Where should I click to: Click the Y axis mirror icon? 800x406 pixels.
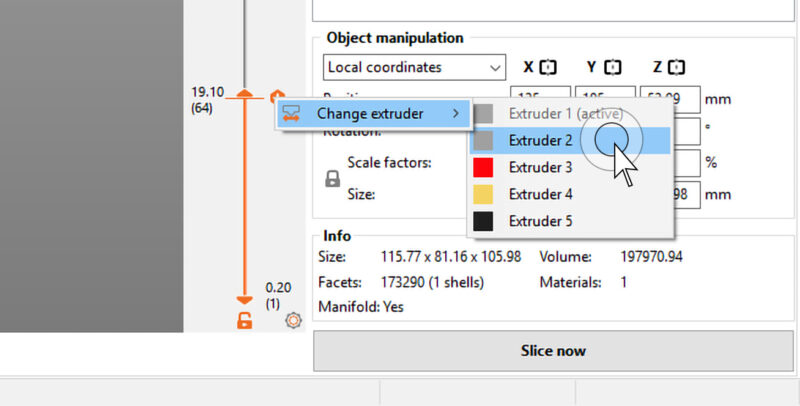point(612,68)
